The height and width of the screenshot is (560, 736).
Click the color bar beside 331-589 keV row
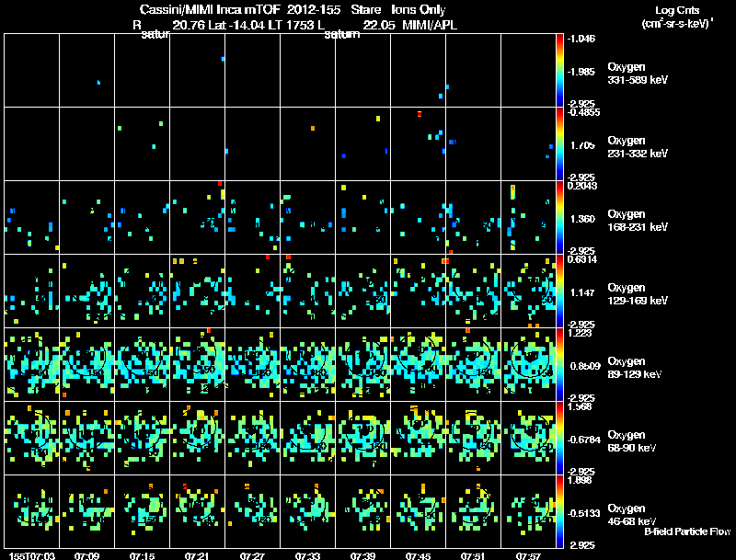(559, 71)
